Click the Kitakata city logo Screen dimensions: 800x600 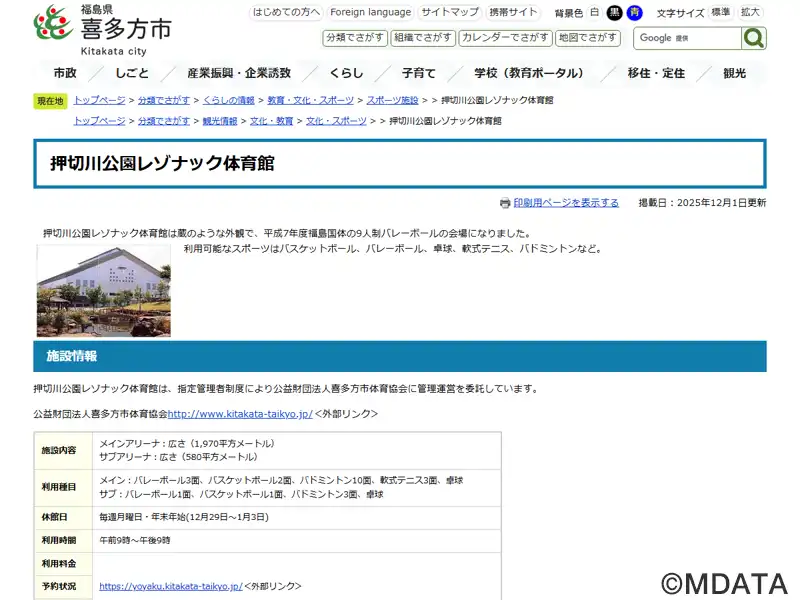click(102, 30)
